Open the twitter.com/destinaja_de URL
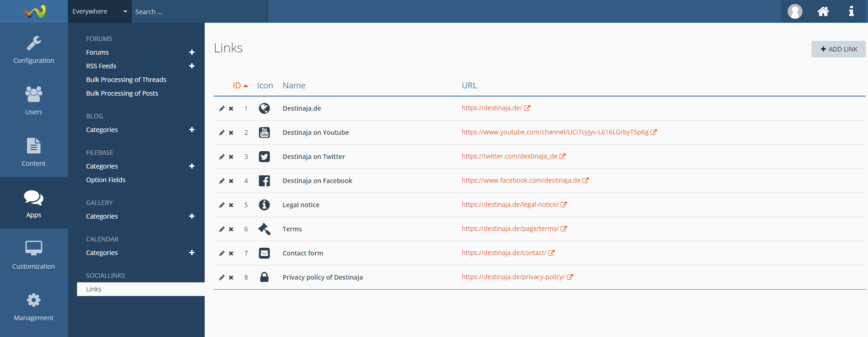The image size is (868, 337). (x=509, y=156)
